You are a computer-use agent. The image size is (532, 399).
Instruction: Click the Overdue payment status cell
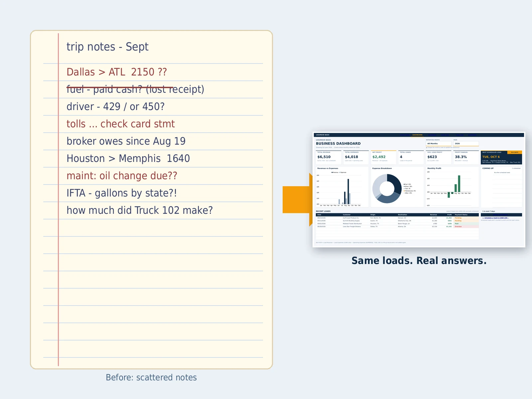(466, 226)
